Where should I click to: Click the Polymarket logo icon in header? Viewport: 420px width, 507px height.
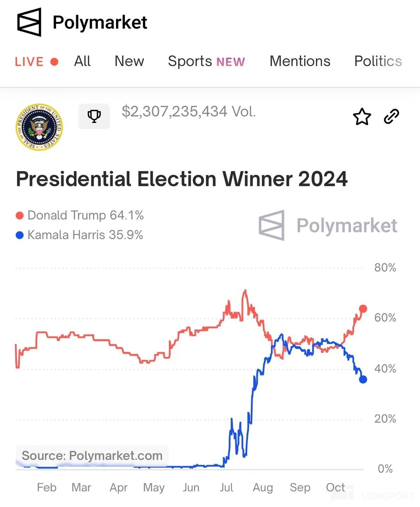[29, 22]
